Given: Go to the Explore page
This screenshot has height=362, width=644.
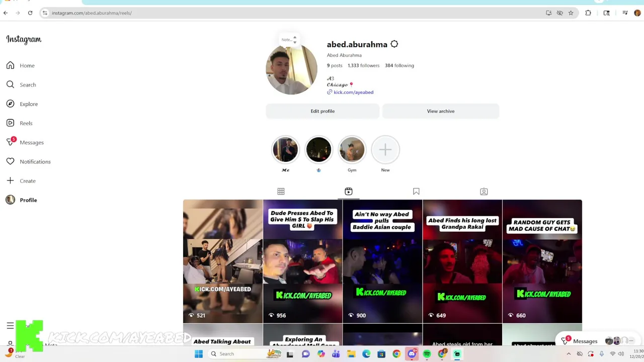Looking at the screenshot, I should [x=22, y=104].
